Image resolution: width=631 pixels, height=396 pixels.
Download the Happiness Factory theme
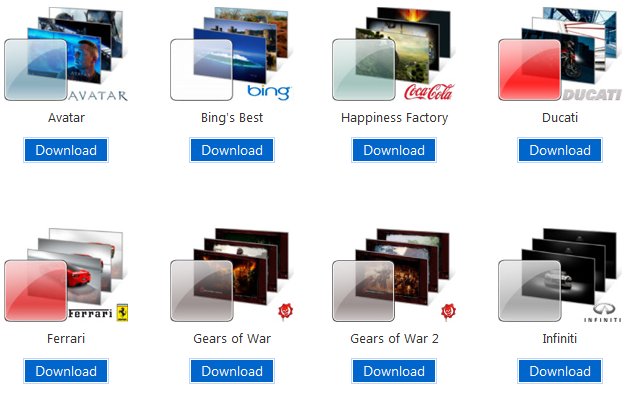click(x=394, y=150)
